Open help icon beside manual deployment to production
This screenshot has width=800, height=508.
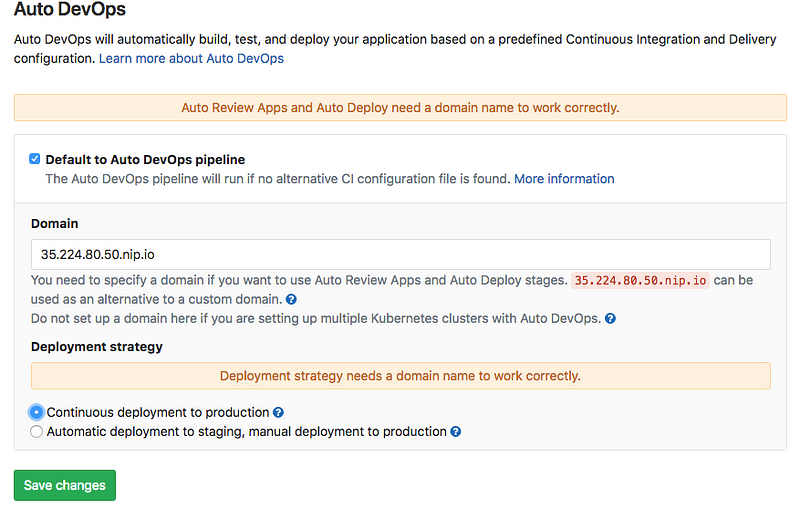pyautogui.click(x=456, y=432)
